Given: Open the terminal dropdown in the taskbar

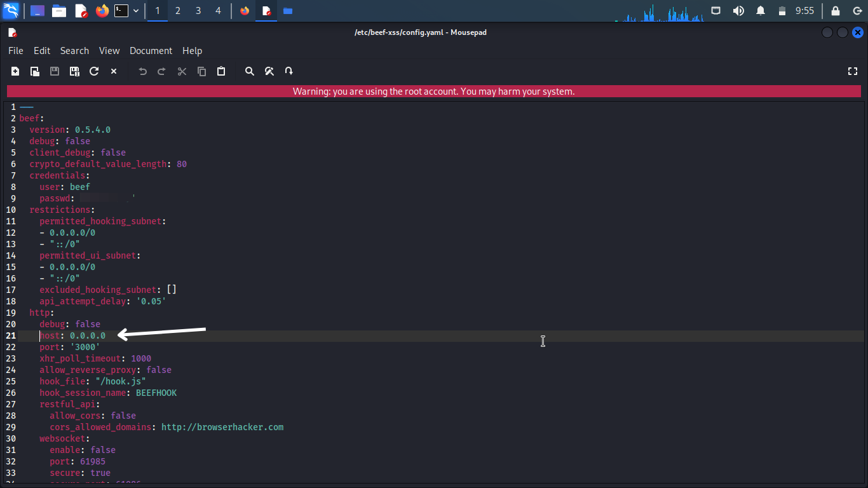Looking at the screenshot, I should [136, 10].
